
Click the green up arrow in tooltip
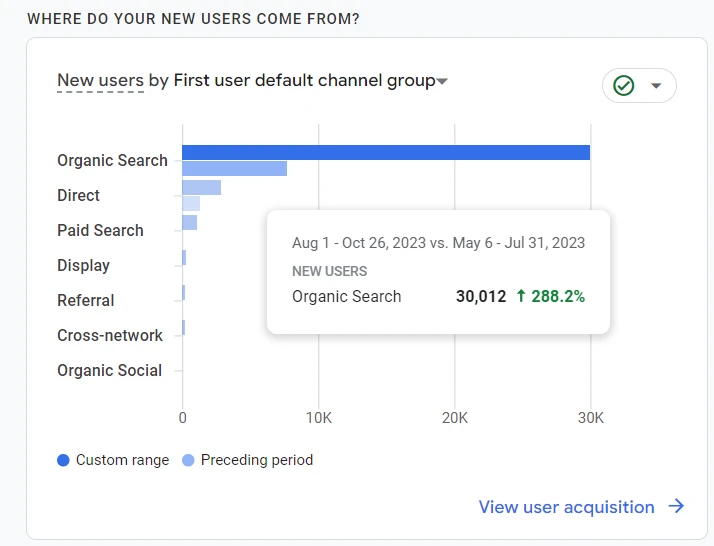pyautogui.click(x=521, y=296)
